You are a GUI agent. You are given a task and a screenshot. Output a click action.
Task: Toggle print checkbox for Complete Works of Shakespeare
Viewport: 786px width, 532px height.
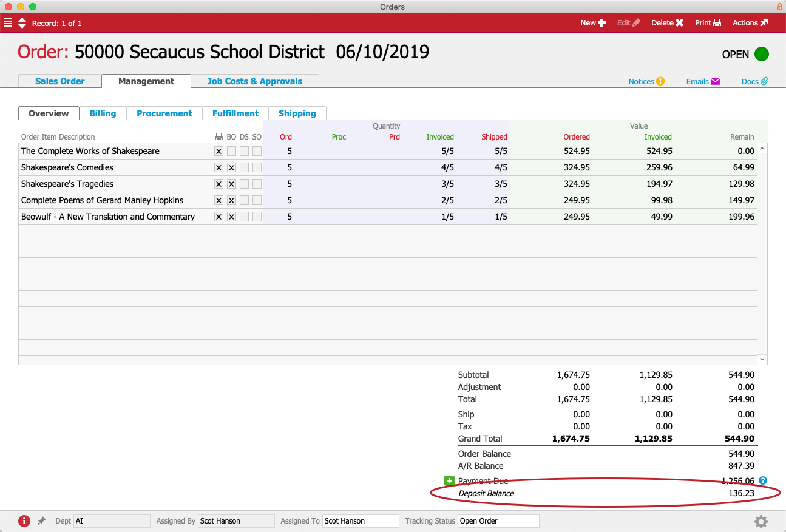click(219, 151)
